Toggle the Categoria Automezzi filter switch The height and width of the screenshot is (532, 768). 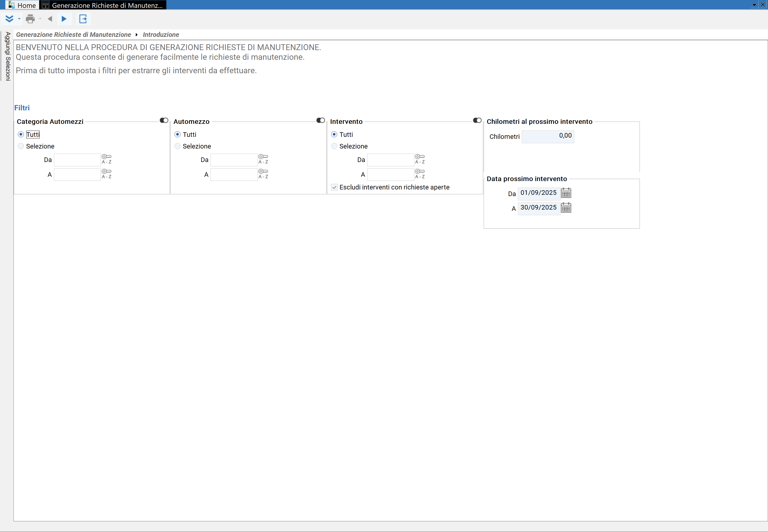coord(164,120)
